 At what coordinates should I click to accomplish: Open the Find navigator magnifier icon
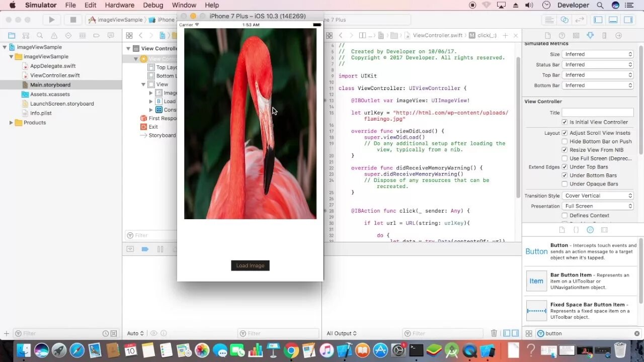[x=40, y=36]
